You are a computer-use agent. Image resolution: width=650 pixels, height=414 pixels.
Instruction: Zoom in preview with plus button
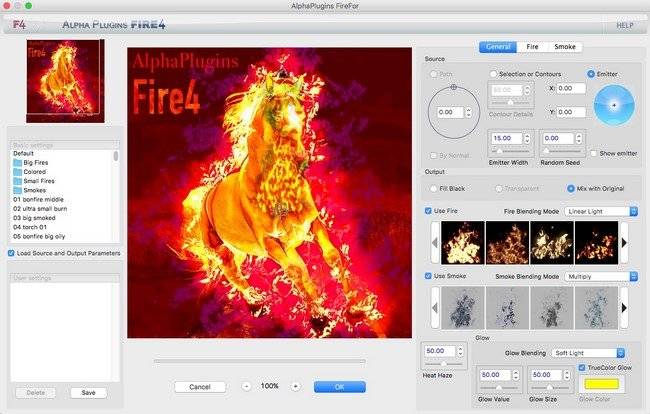pos(295,386)
